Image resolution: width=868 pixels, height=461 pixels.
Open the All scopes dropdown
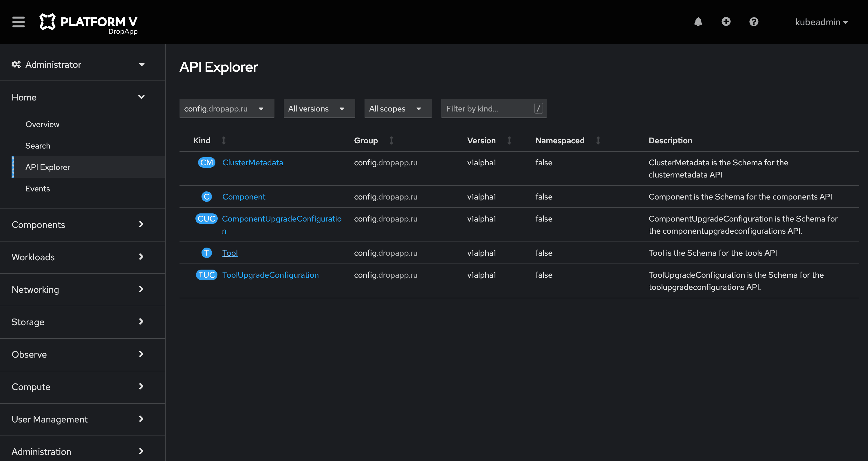398,109
